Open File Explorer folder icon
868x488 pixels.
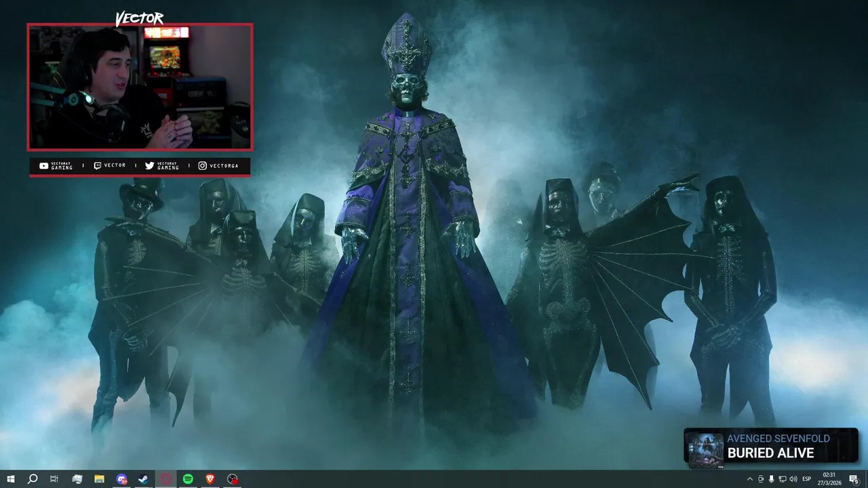pyautogui.click(x=99, y=479)
